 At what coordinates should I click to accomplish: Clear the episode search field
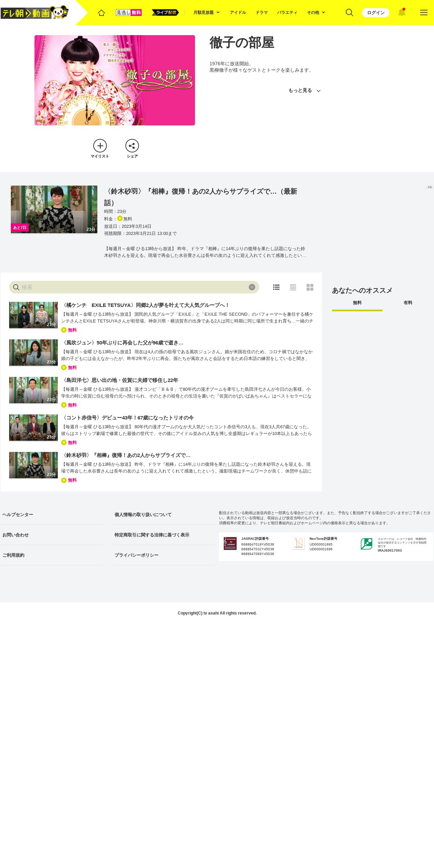[252, 287]
